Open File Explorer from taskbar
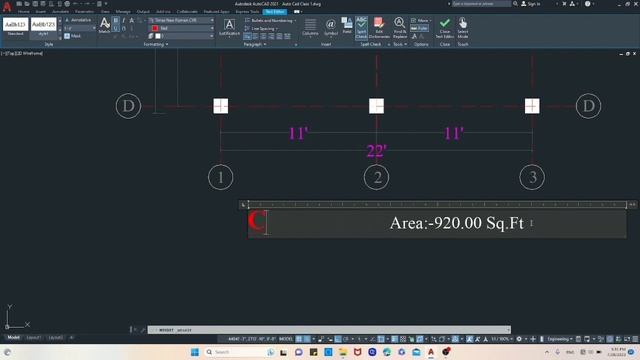Viewport: 640px width, 360px height. pyautogui.click(x=343, y=352)
